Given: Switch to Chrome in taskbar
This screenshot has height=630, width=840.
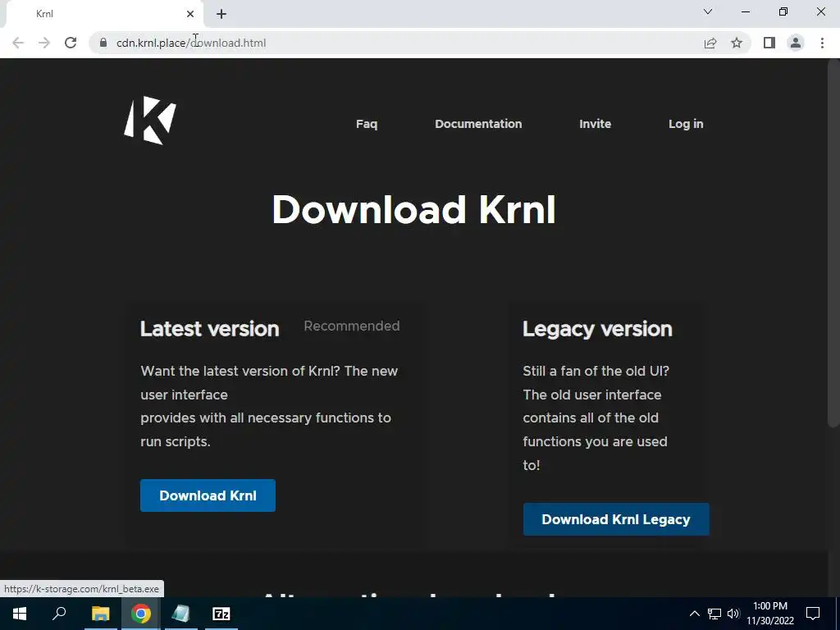Looking at the screenshot, I should pos(141,614).
